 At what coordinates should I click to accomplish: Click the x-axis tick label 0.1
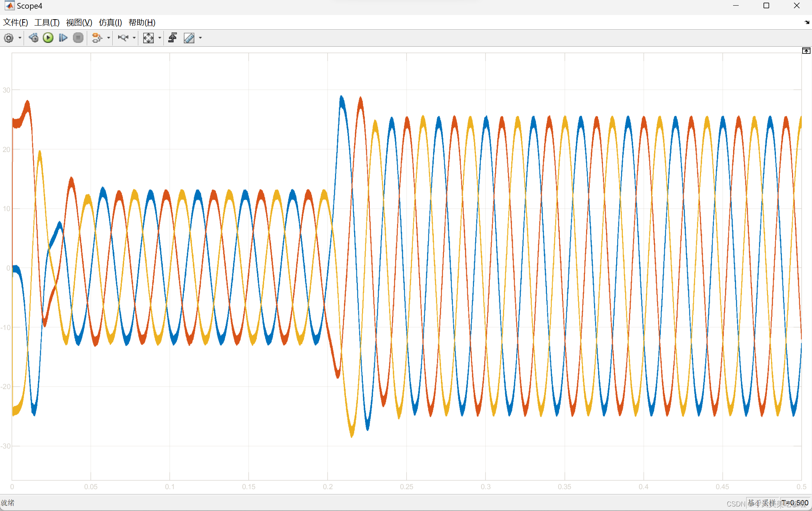170,487
